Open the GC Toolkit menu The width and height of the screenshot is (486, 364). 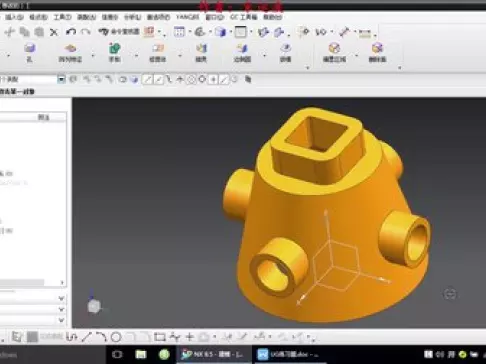pos(244,17)
